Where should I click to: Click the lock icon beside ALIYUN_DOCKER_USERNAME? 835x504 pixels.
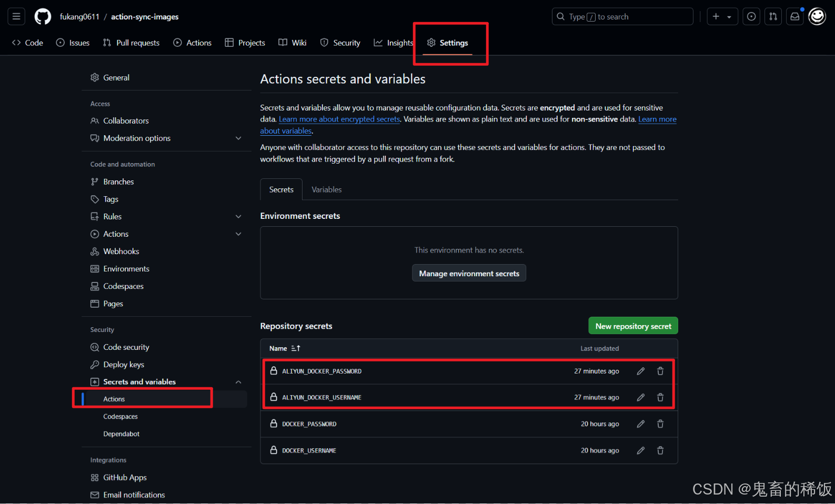coord(274,397)
